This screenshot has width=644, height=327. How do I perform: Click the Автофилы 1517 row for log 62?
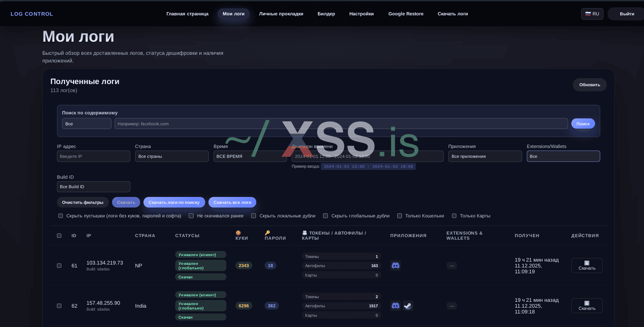[x=341, y=306]
